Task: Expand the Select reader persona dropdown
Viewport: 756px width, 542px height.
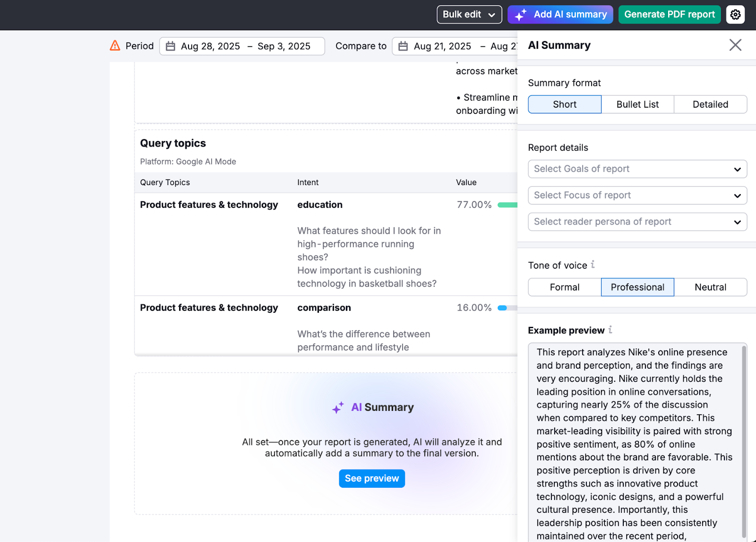Action: [x=637, y=221]
